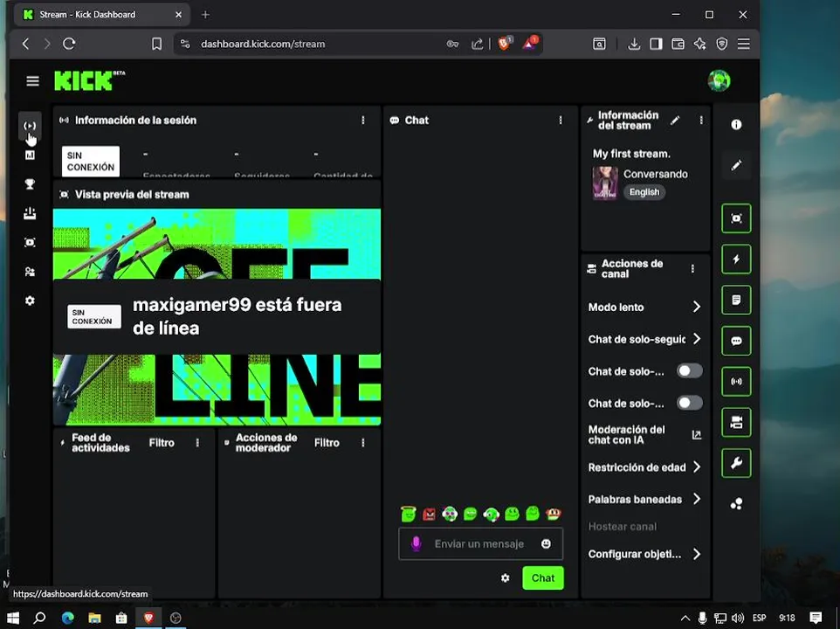Bookmark this page
Image resolution: width=840 pixels, height=629 pixels.
click(x=156, y=44)
